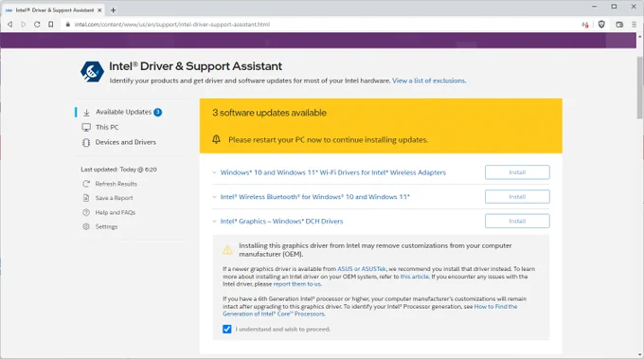
Task: Click the address bar URL field
Action: pyautogui.click(x=320, y=25)
